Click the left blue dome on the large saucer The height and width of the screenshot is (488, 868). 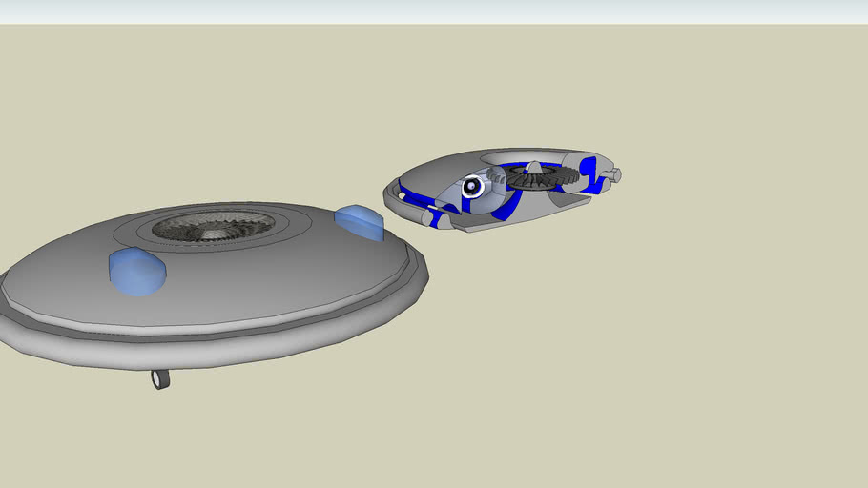pyautogui.click(x=137, y=270)
